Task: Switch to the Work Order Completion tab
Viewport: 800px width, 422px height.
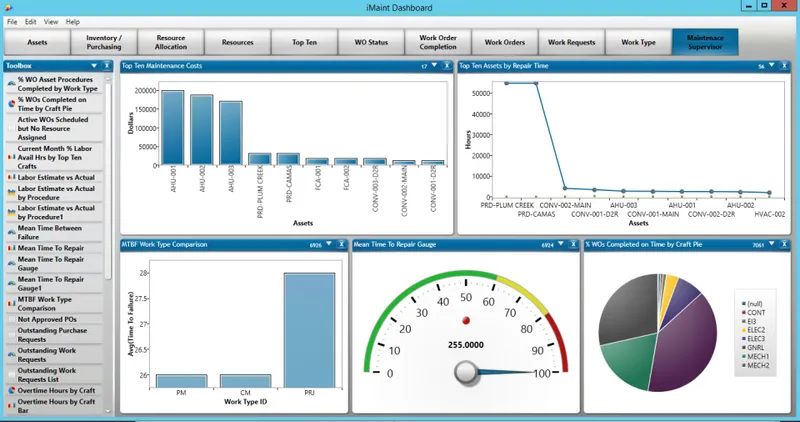Action: click(x=438, y=42)
